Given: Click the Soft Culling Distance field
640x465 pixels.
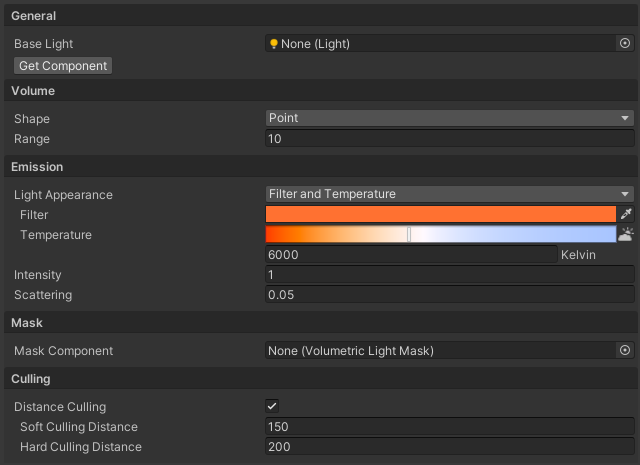Looking at the screenshot, I should click(450, 427).
